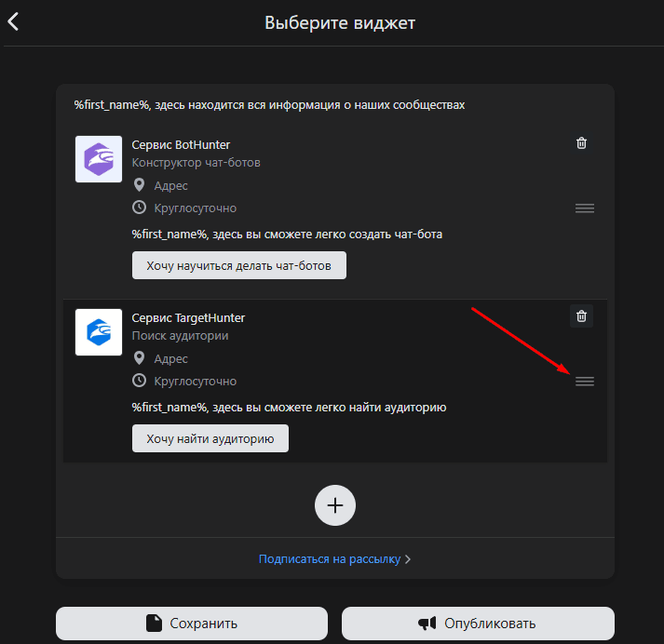Save the widget with 'Сохранить'
This screenshot has height=644, width=664.
[192, 624]
